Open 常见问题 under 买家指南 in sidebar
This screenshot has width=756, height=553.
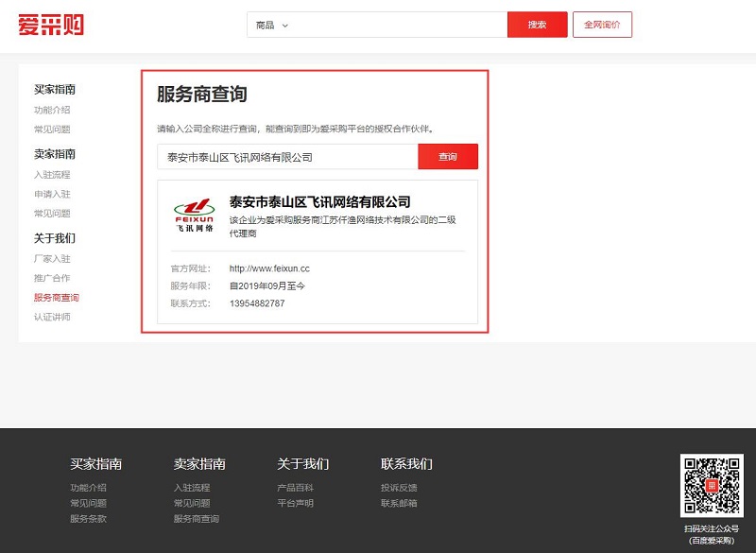pos(52,130)
